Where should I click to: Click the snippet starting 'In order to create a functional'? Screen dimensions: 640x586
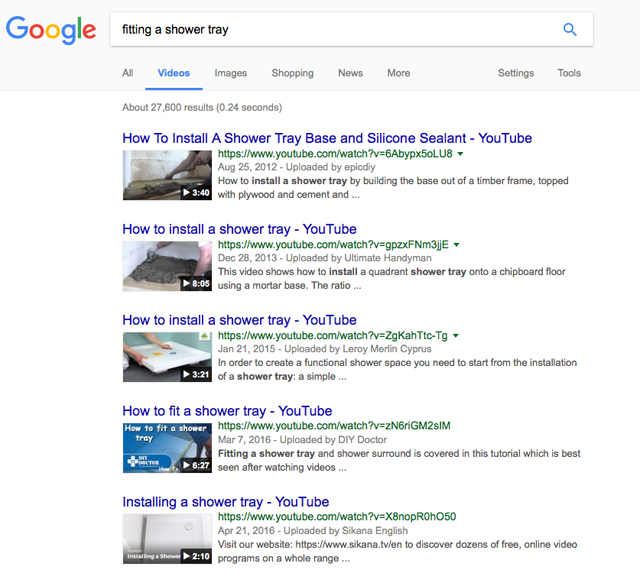pos(398,370)
